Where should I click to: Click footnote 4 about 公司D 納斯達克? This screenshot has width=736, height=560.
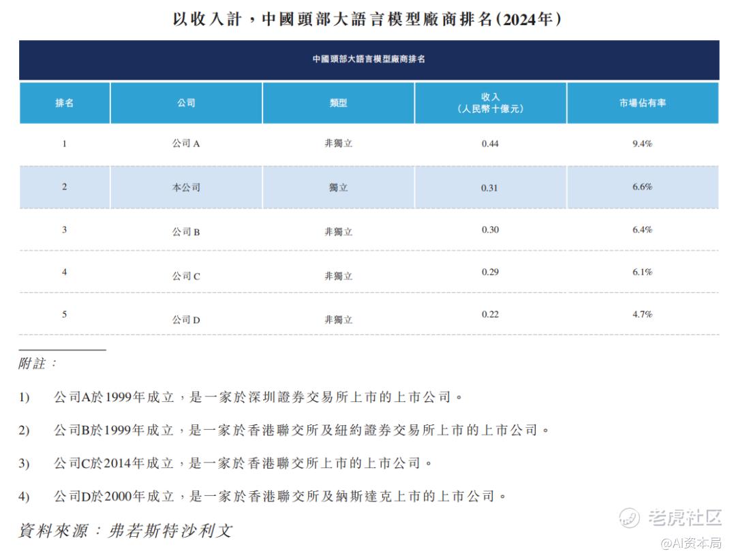[x=262, y=496]
